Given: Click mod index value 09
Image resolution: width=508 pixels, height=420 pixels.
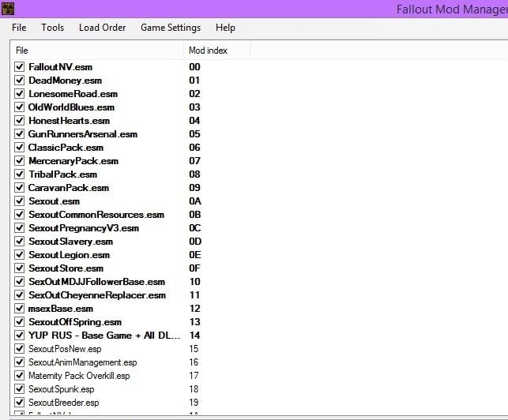Looking at the screenshot, I should (x=194, y=188).
